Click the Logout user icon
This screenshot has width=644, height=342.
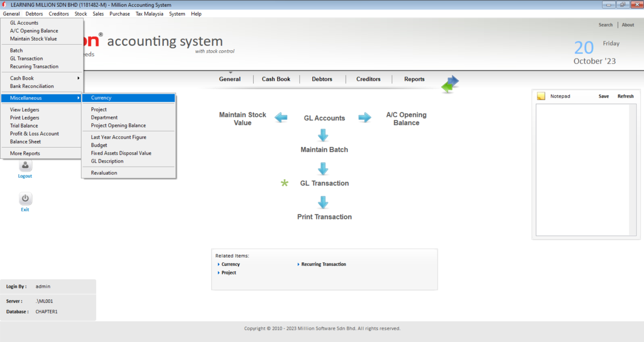(25, 165)
